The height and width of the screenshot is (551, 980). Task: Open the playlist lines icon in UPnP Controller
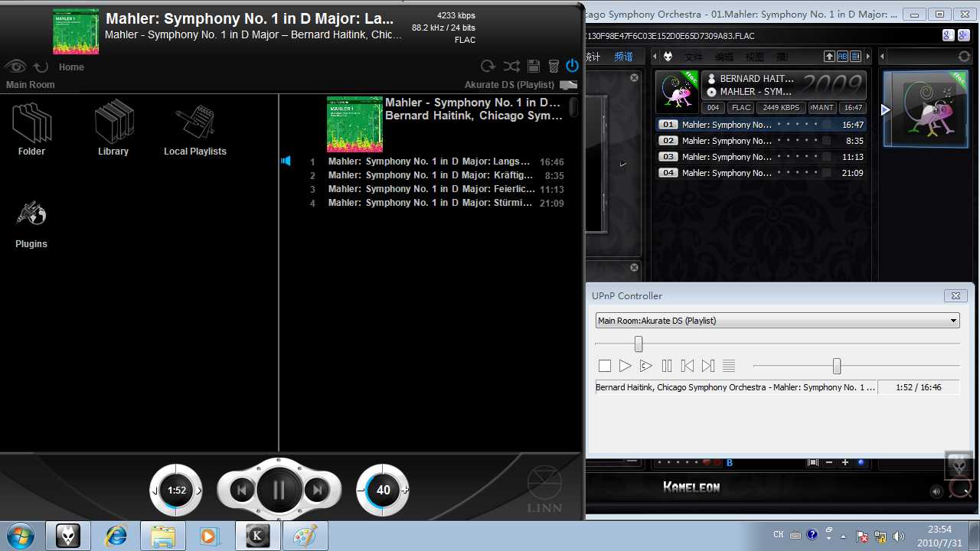click(729, 367)
